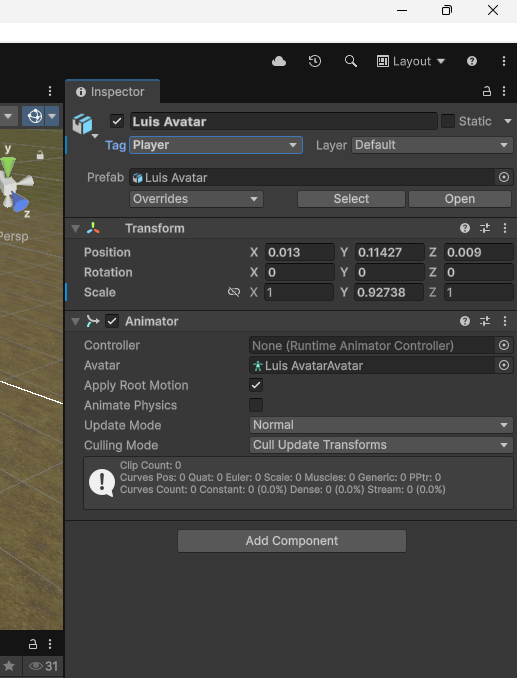Click the Scale Z field
517x678 pixels.
pos(479,292)
